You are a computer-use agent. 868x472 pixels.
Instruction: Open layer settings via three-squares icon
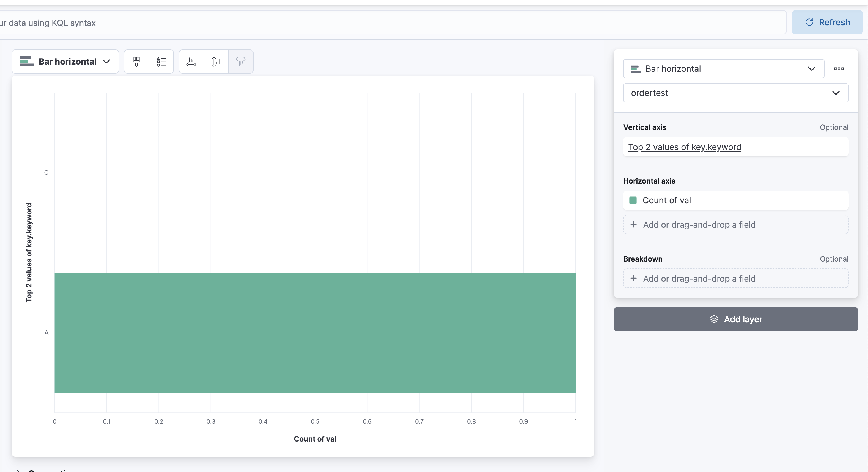point(839,69)
